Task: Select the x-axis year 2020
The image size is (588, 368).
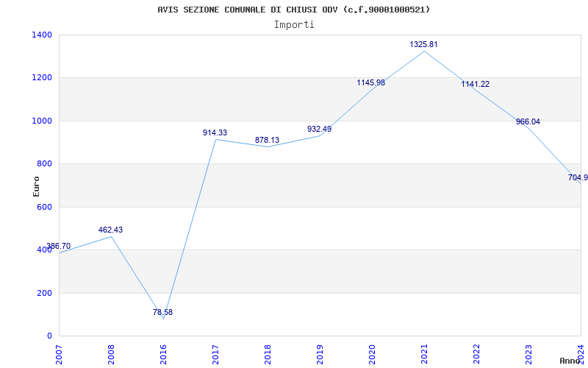Action: pos(372,355)
